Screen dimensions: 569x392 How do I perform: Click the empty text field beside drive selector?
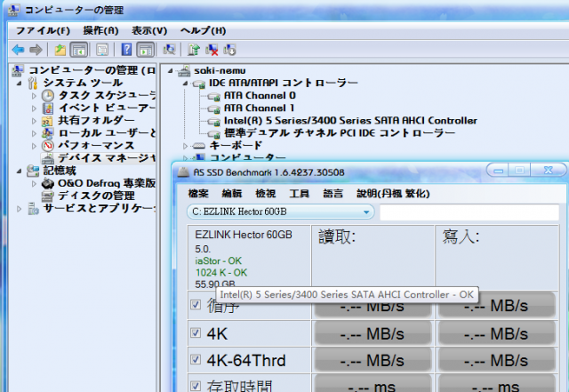[469, 212]
